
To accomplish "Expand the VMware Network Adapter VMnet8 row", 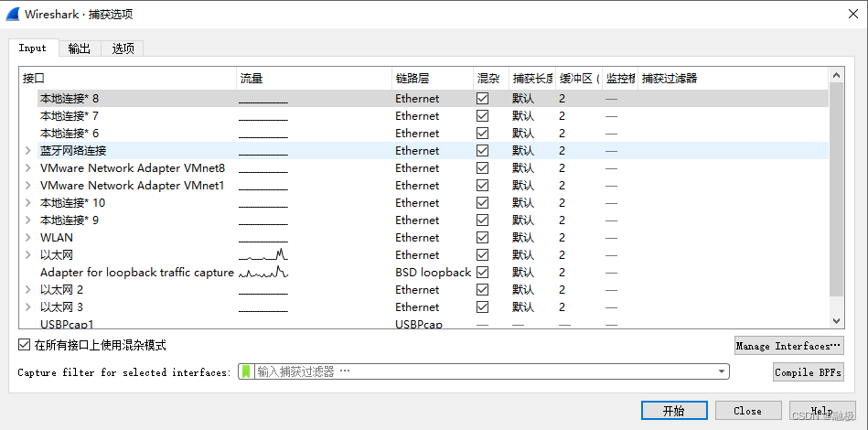I will (28, 168).
